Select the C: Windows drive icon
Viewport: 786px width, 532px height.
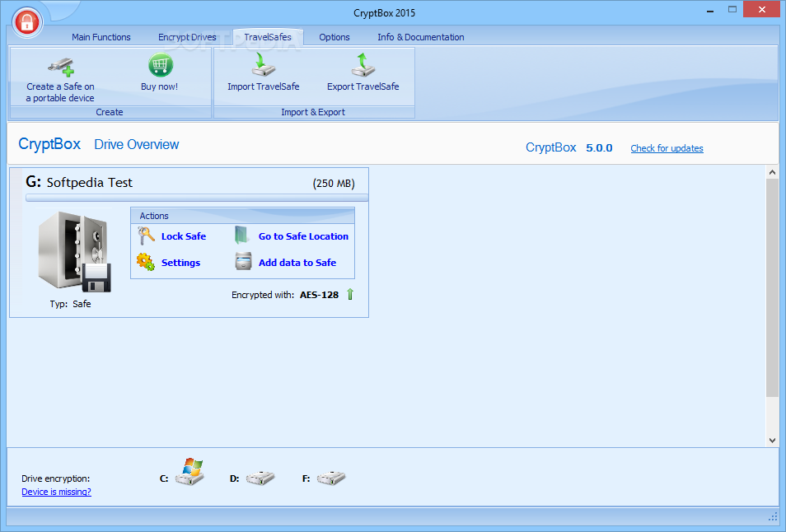pos(190,471)
